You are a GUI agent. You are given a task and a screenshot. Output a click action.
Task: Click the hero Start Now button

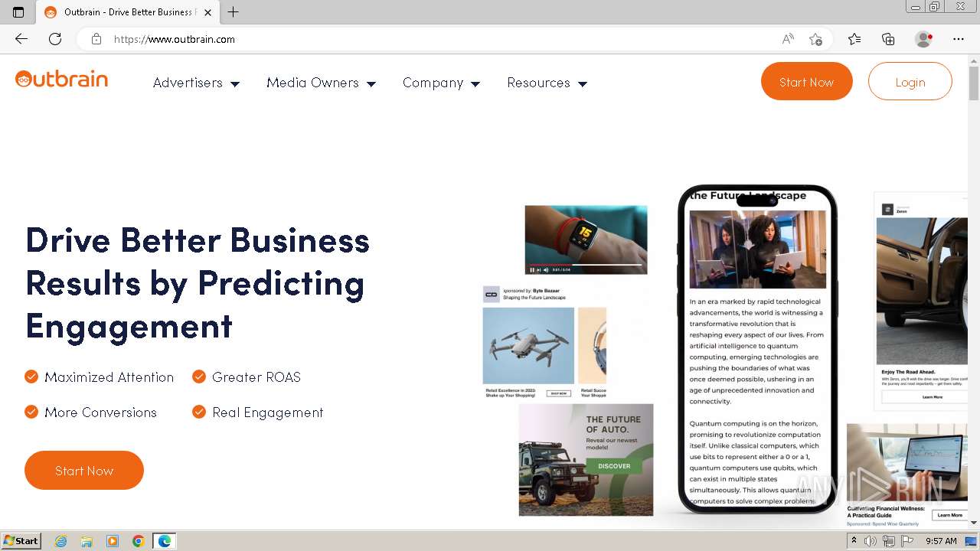pos(84,470)
